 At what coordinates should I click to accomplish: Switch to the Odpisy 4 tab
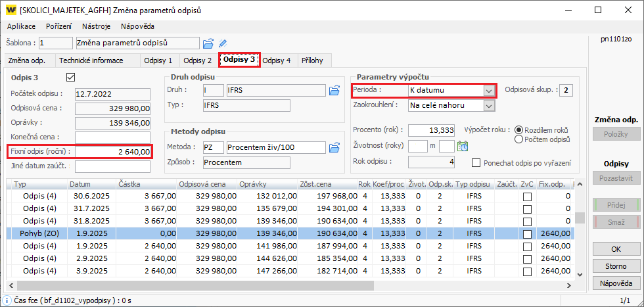pos(277,60)
